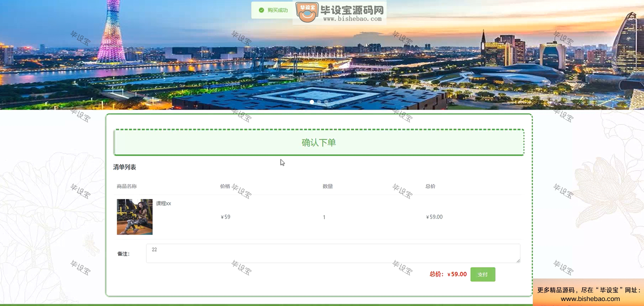The image size is (644, 306).
Task: Click the green 支付 pay button
Action: tap(482, 274)
